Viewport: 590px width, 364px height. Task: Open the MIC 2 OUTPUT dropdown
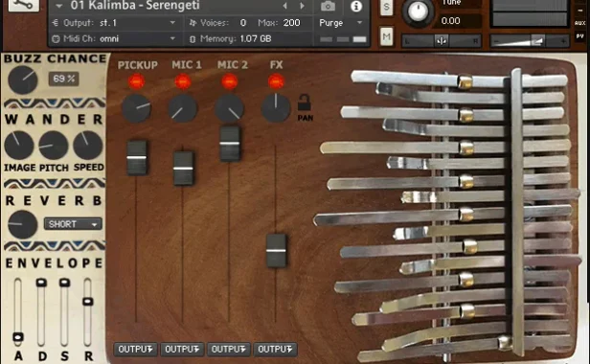coord(228,350)
